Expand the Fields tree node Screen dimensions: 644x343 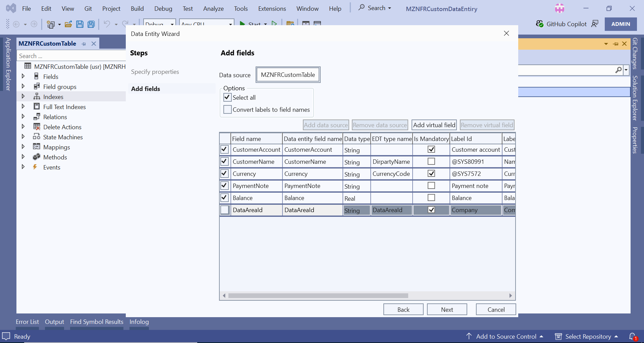point(23,76)
